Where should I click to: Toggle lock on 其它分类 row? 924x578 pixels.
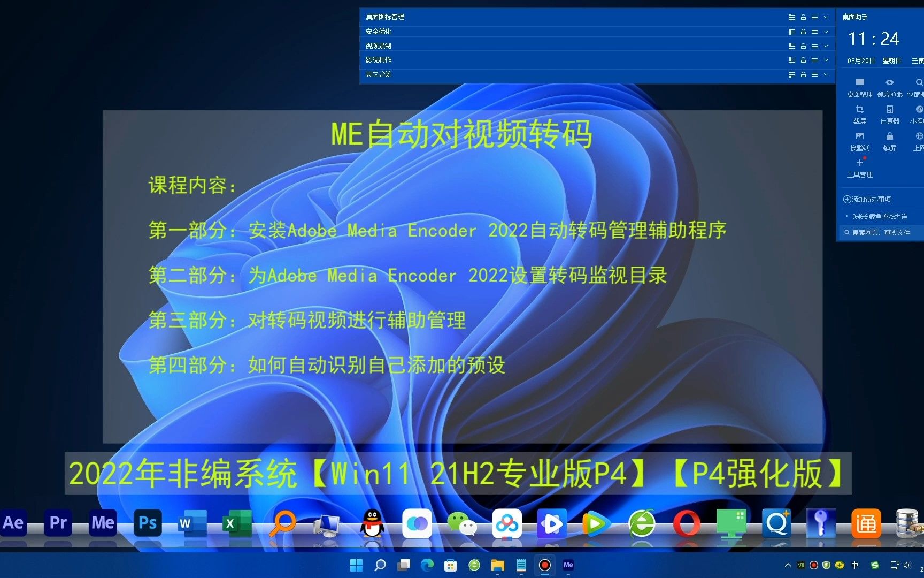[803, 74]
